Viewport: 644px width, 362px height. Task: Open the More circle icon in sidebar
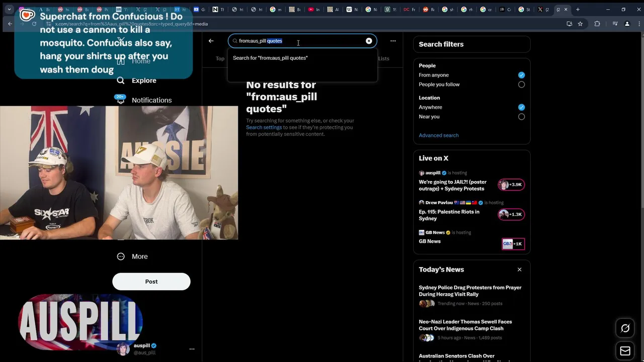[x=121, y=256]
